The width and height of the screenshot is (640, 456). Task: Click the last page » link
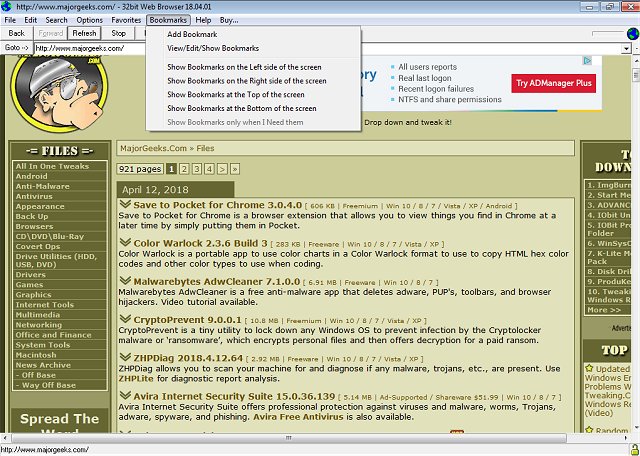(x=235, y=169)
